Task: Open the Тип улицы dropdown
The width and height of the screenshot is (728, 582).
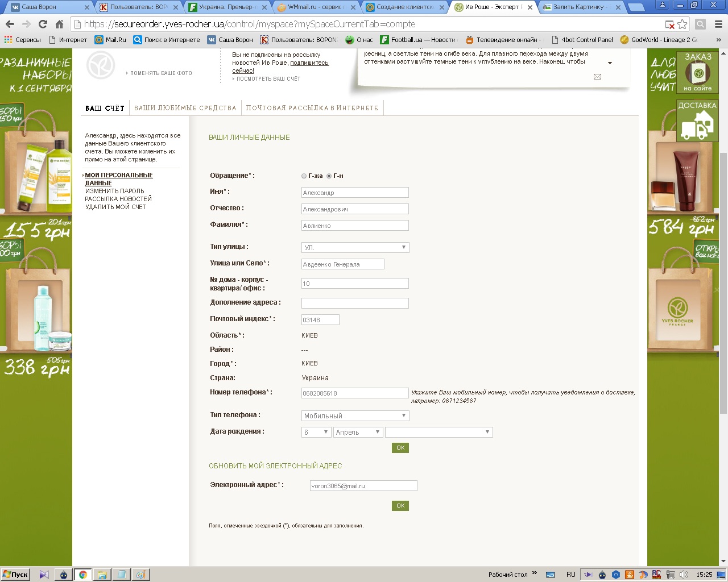Action: [355, 247]
